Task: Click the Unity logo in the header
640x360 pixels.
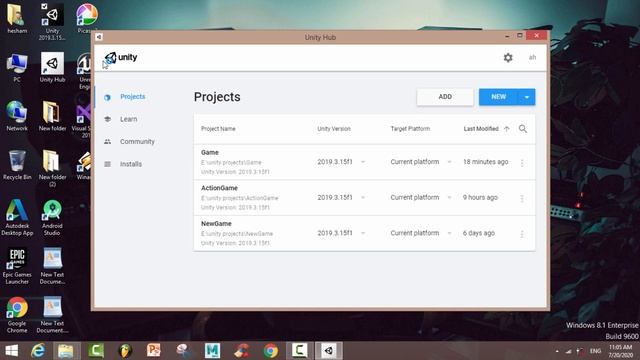Action: click(x=121, y=58)
